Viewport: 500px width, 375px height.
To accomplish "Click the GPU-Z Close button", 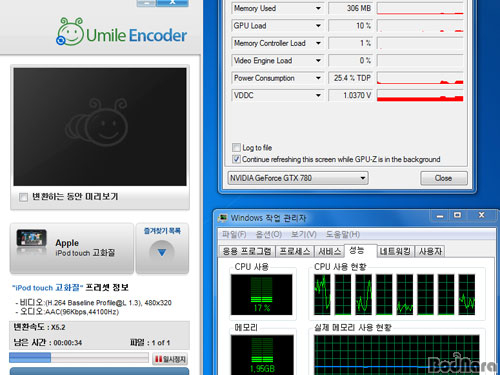I will [444, 178].
